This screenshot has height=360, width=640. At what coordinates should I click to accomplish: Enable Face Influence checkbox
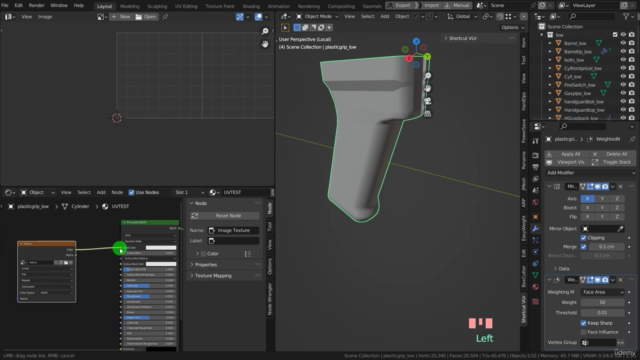click(x=583, y=332)
